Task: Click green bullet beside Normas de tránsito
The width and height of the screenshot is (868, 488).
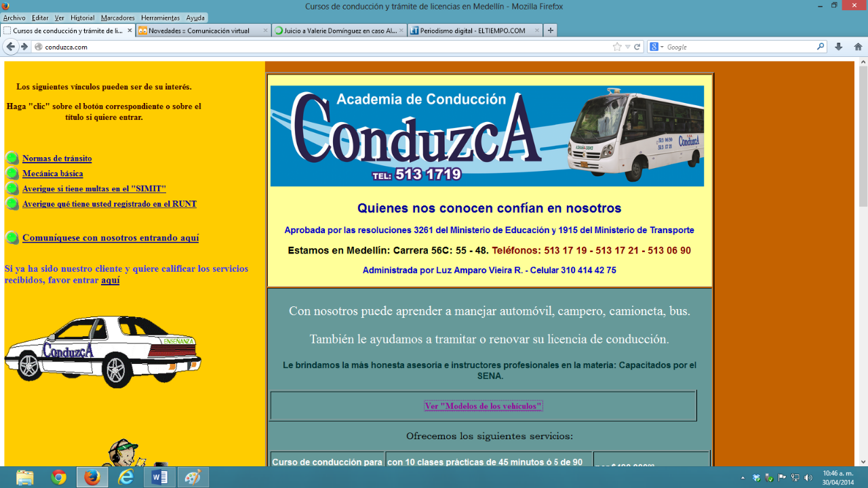Action: pyautogui.click(x=12, y=159)
